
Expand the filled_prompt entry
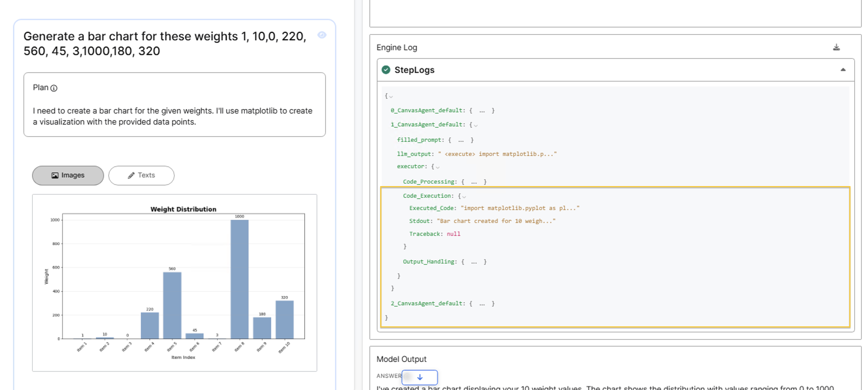461,140
